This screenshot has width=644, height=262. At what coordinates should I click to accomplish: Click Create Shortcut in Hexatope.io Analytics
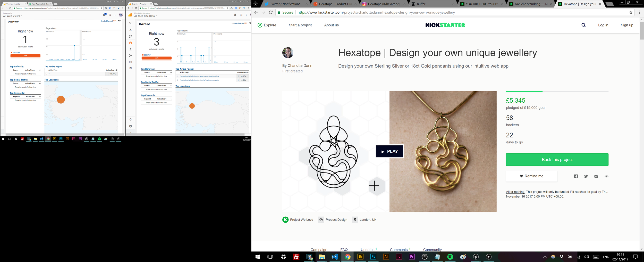tap(107, 21)
